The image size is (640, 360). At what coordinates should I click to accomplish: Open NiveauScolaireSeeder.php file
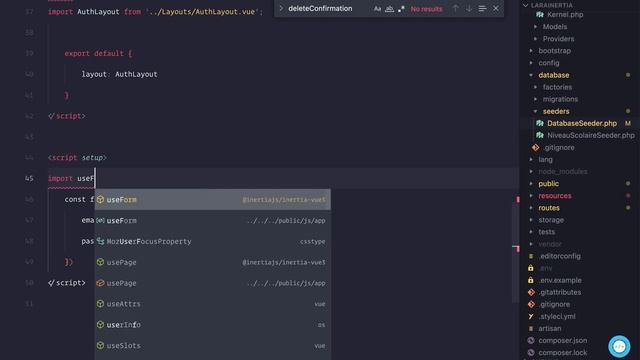click(591, 135)
